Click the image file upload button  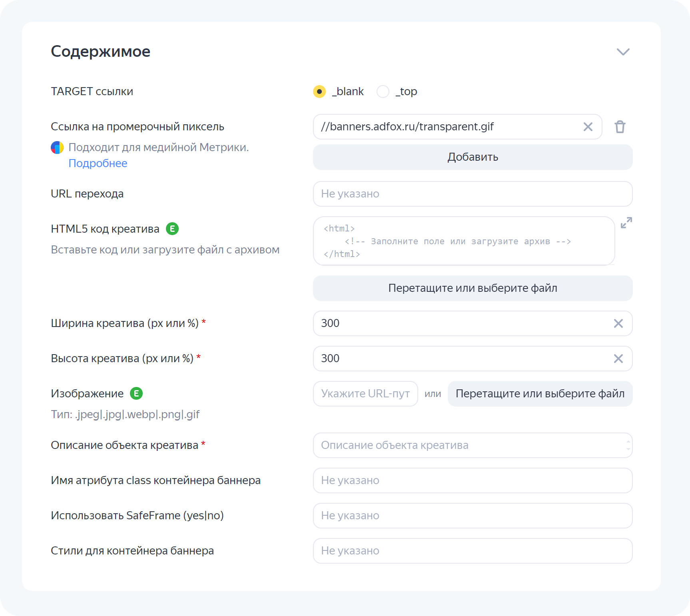coord(540,394)
